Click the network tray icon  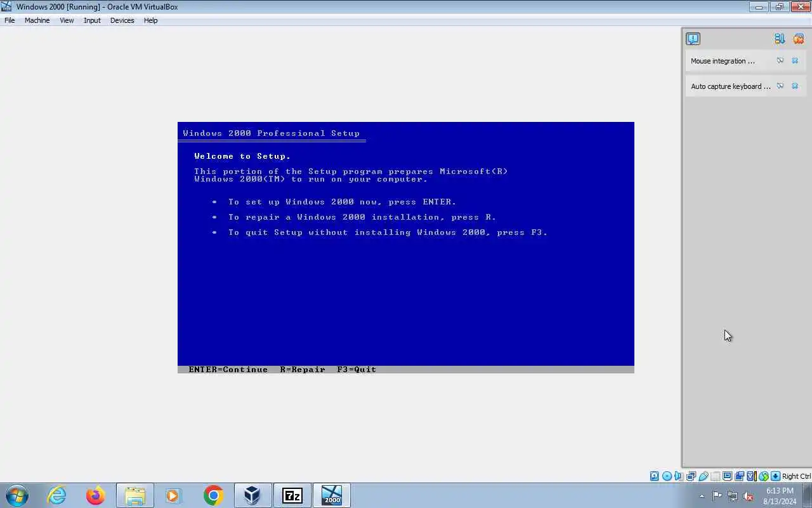(x=733, y=497)
